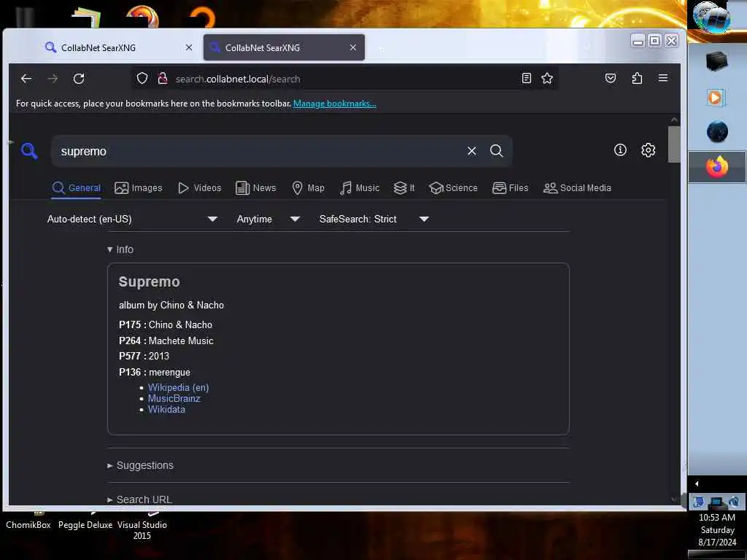Click the 'album by Chino & Nacho' text
Screen dimensions: 747x560
[x=171, y=306]
